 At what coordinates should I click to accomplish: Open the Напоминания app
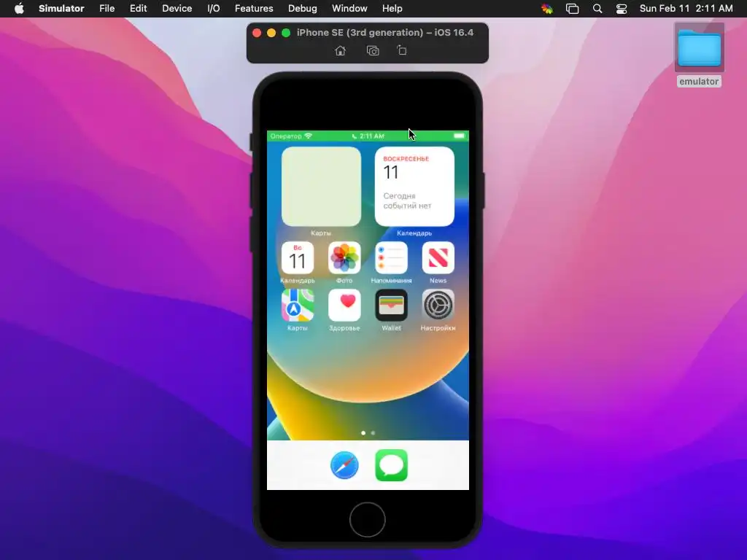pos(391,257)
